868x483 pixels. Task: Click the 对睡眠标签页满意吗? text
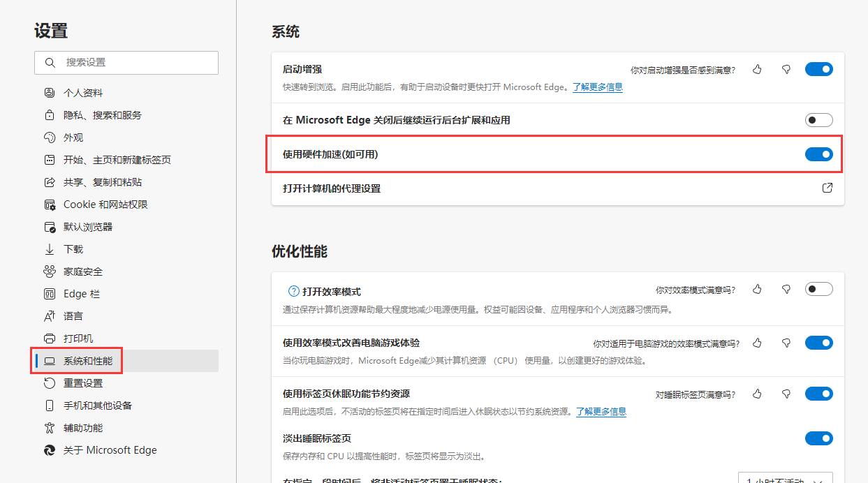coord(695,395)
